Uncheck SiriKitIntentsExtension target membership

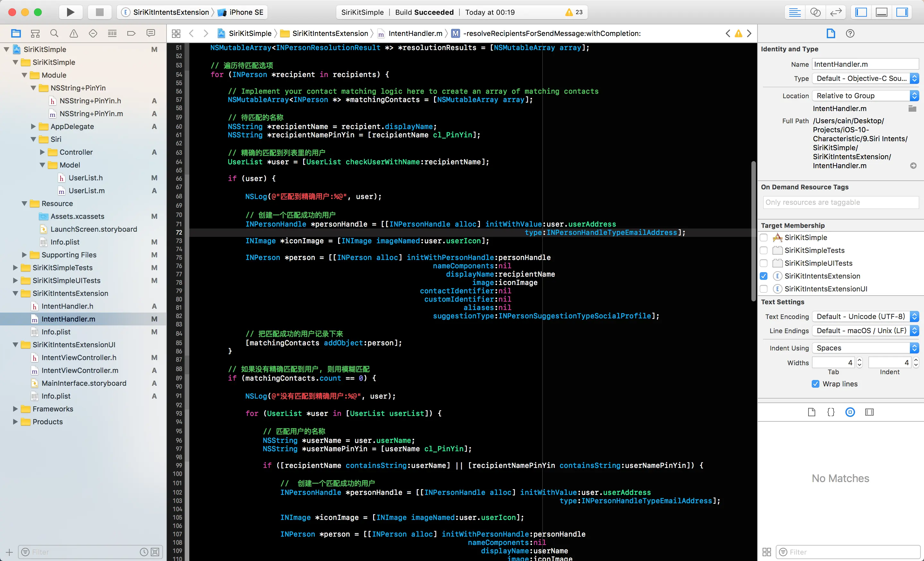[x=764, y=276]
